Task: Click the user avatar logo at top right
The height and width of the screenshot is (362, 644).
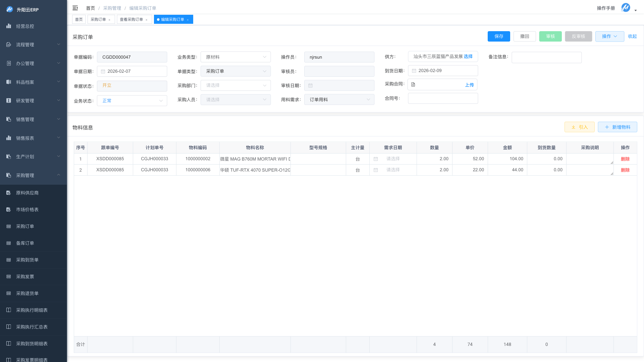Action: point(626,8)
